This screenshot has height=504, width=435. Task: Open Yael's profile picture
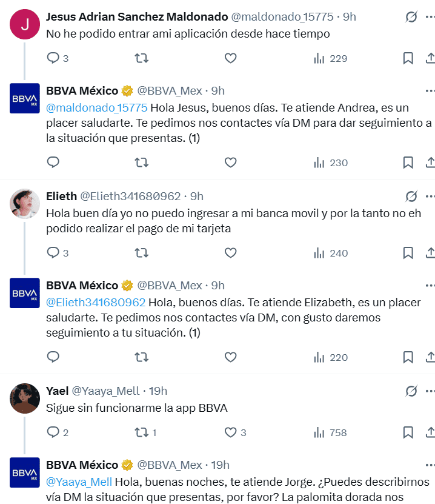25,398
